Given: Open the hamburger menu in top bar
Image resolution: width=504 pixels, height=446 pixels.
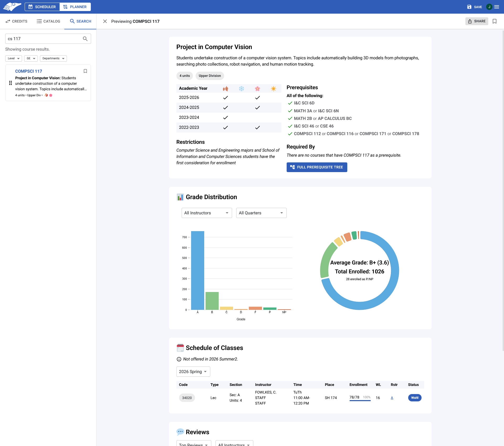Looking at the screenshot, I should 497,7.
